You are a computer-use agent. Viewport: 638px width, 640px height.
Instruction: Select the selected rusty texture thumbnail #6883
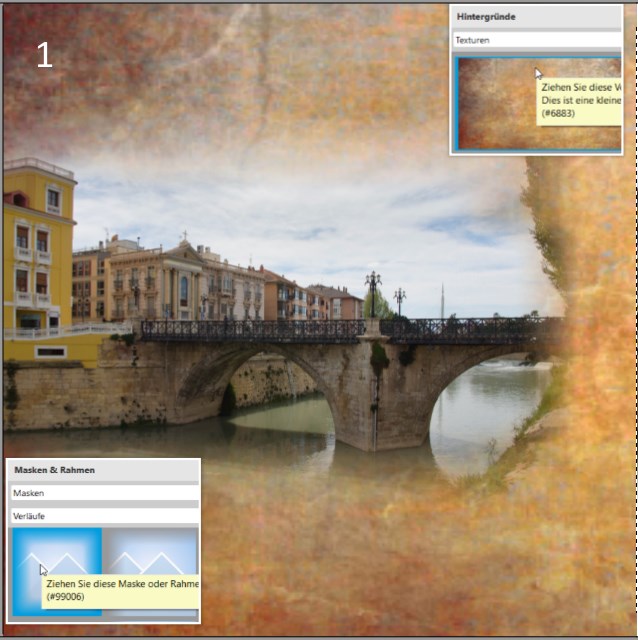click(x=539, y=104)
